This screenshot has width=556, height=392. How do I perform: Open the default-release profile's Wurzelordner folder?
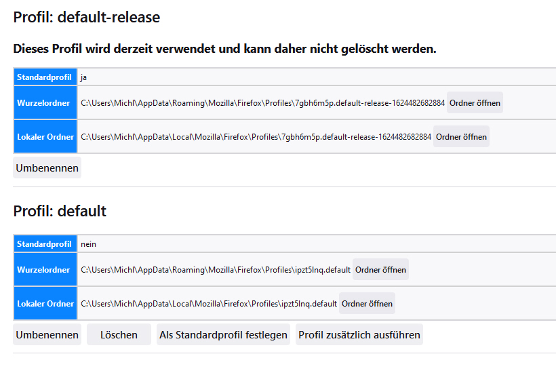[x=475, y=103]
